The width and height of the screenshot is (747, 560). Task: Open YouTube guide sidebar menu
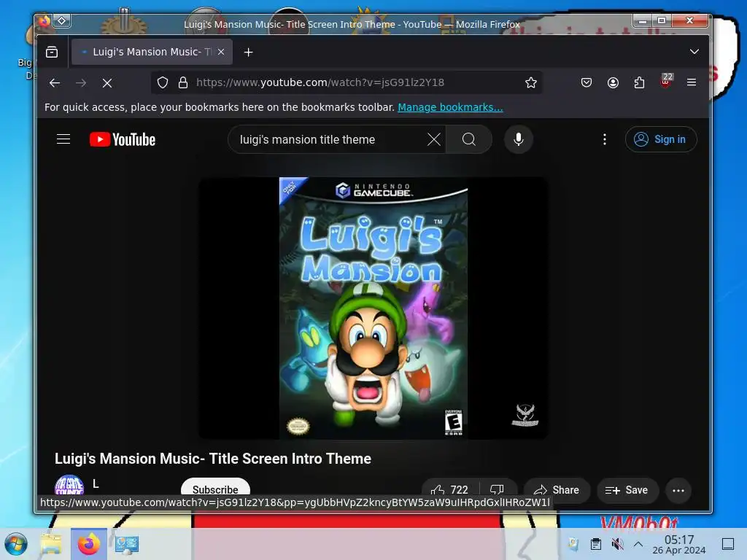(63, 139)
